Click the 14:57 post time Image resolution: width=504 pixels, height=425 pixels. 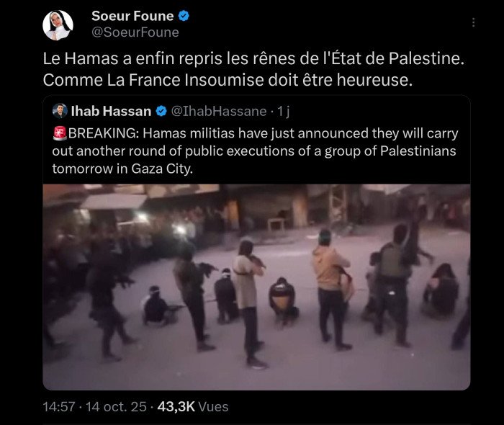59,407
